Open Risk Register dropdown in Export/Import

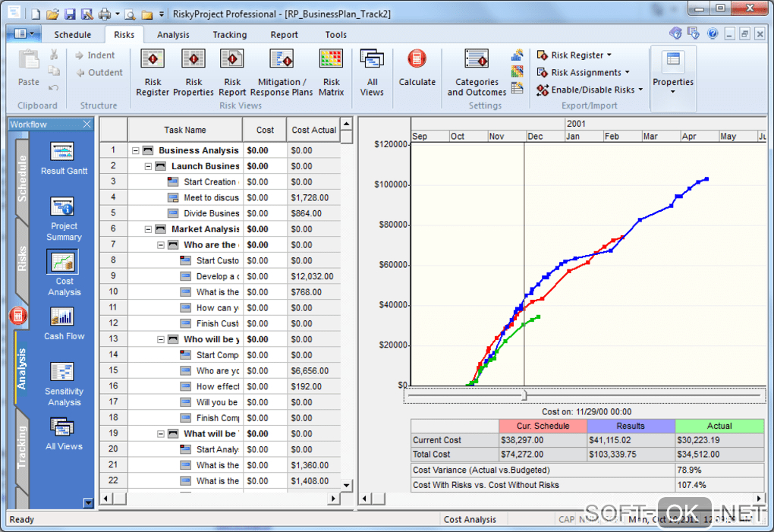[574, 55]
